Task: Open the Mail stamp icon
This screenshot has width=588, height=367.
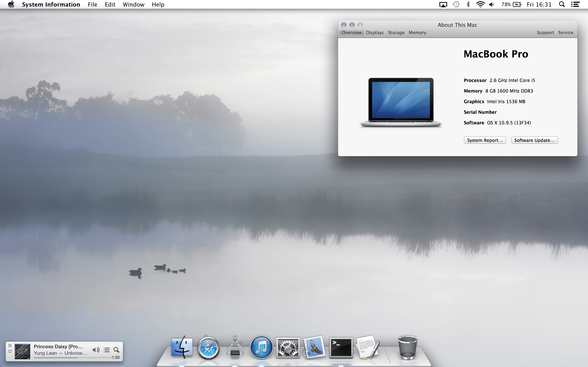Action: [x=314, y=348]
